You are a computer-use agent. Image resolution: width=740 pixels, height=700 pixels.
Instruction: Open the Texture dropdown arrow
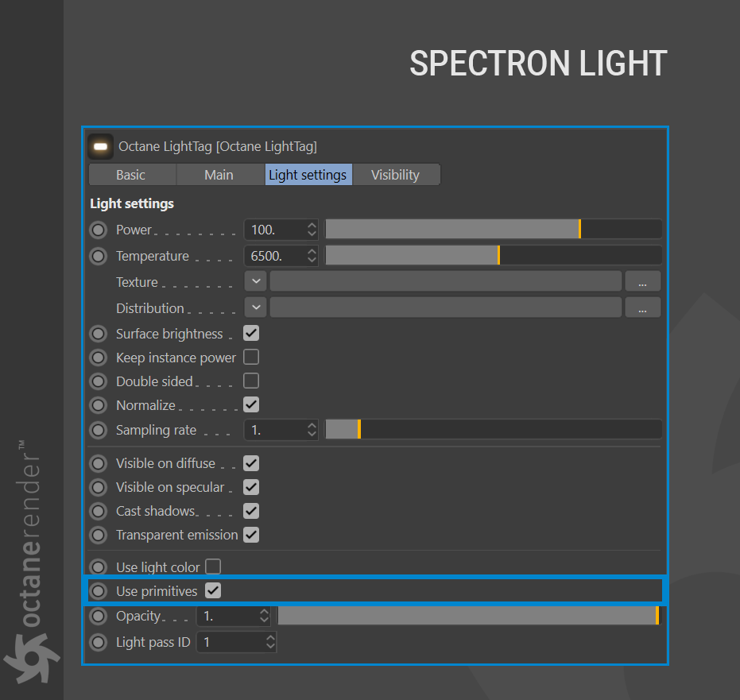(256, 281)
